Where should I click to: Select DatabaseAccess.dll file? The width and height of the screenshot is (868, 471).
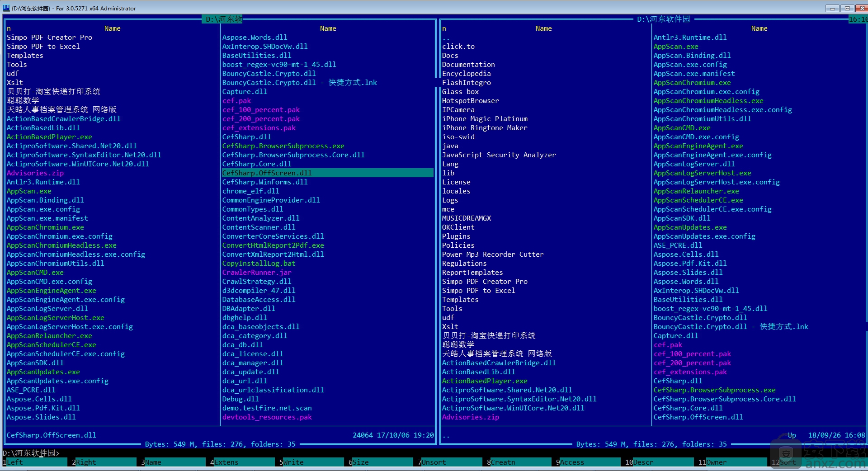point(259,299)
